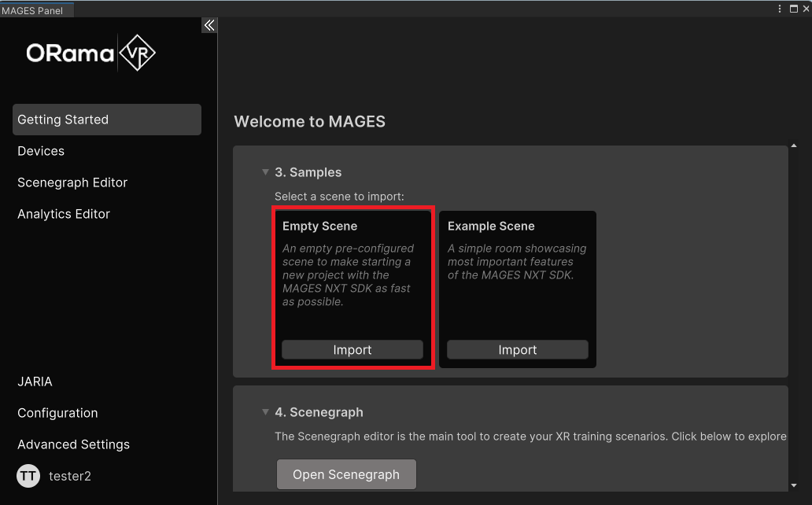The image size is (812, 505).
Task: Collapse the sidebar with the double-chevron icon
Action: pos(209,25)
